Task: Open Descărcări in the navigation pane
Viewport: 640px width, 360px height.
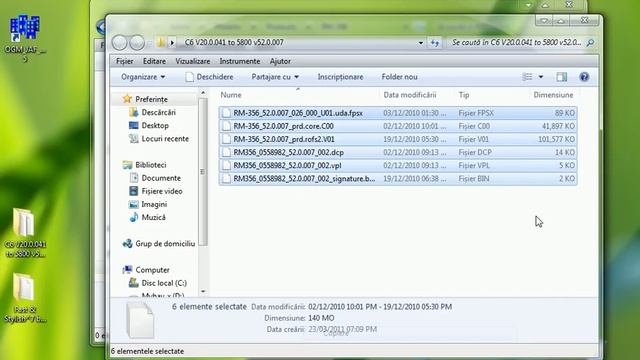Action: click(158, 112)
